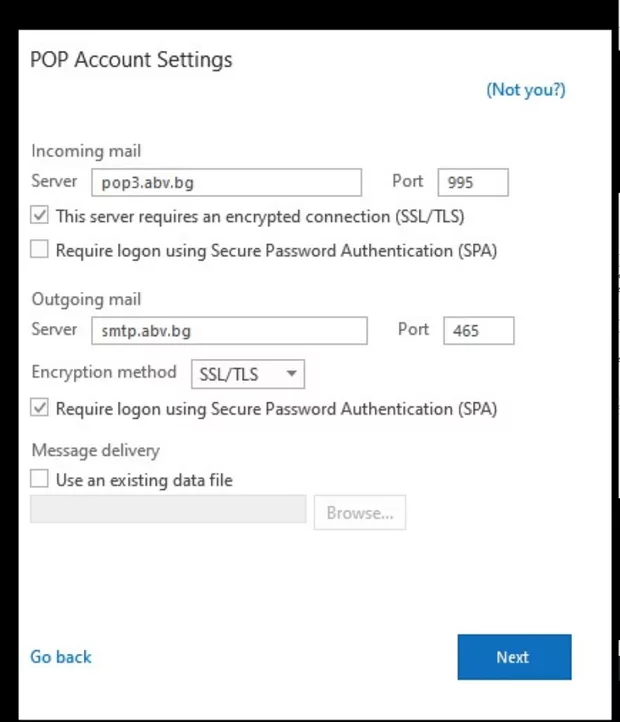Click the outgoing mail port field showing 465

tap(478, 331)
